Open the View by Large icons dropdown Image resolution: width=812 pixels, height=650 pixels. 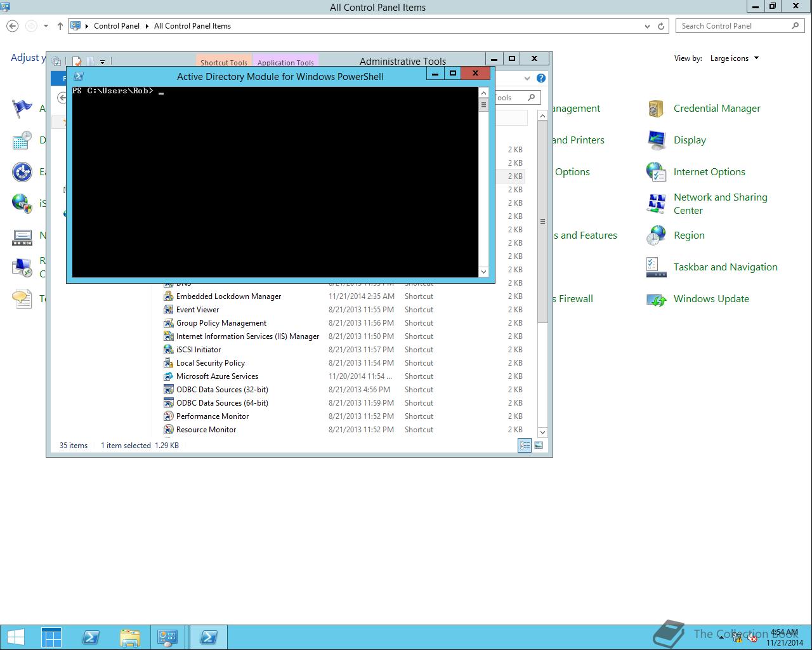click(x=735, y=58)
